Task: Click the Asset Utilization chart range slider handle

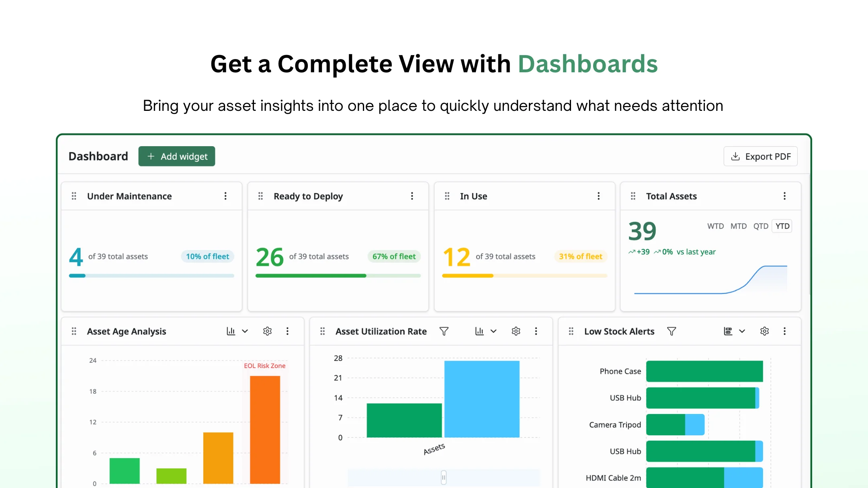Action: click(444, 478)
